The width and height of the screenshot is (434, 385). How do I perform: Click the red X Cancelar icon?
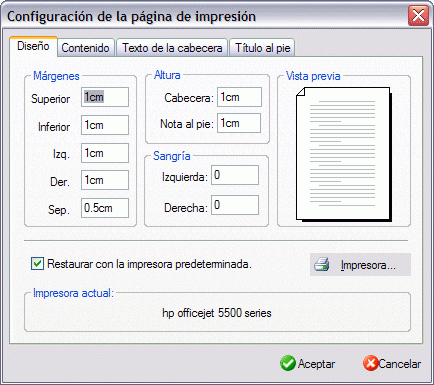click(370, 363)
